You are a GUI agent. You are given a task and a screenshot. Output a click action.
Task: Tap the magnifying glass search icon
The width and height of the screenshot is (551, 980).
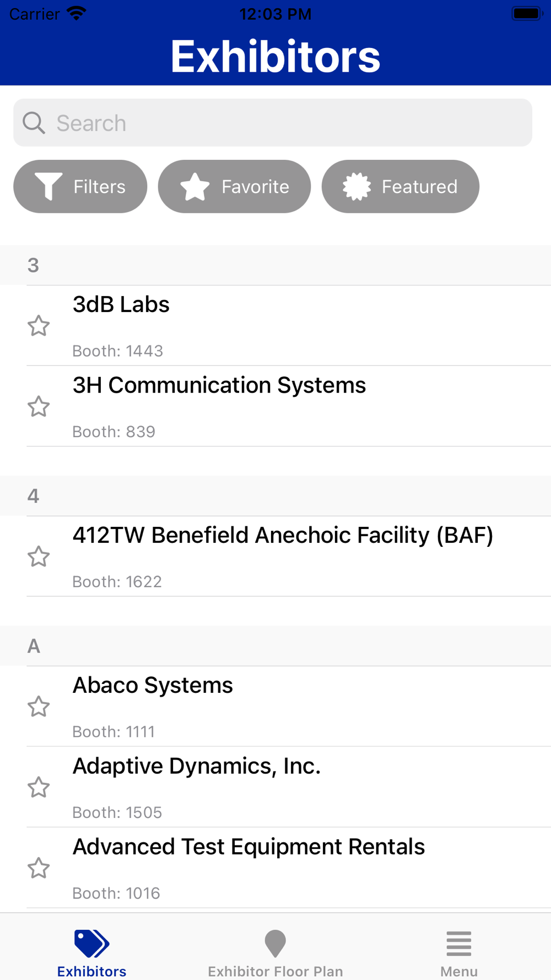34,123
